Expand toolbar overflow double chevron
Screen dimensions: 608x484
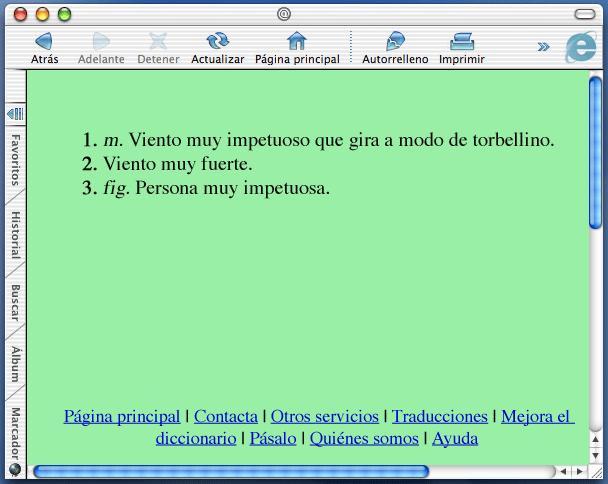pos(543,46)
